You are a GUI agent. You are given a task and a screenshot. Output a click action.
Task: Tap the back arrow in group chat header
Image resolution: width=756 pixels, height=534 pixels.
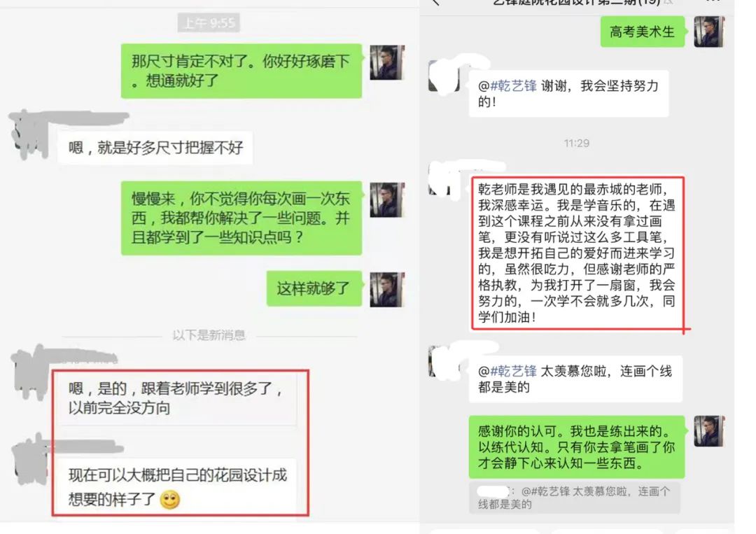click(x=436, y=2)
